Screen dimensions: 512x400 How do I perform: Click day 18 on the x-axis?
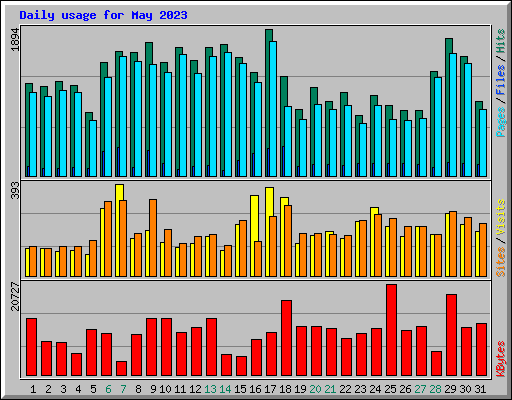click(285, 389)
